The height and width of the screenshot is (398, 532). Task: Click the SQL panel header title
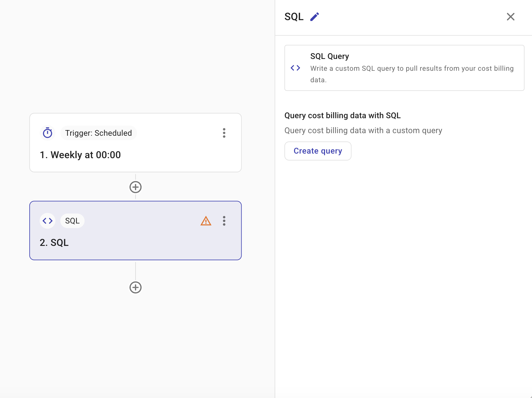[x=294, y=17]
